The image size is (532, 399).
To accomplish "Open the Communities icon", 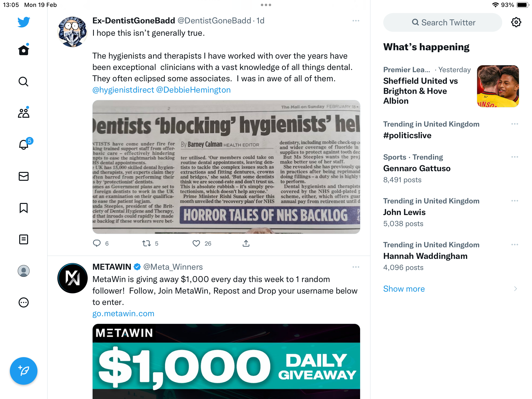I will [24, 113].
